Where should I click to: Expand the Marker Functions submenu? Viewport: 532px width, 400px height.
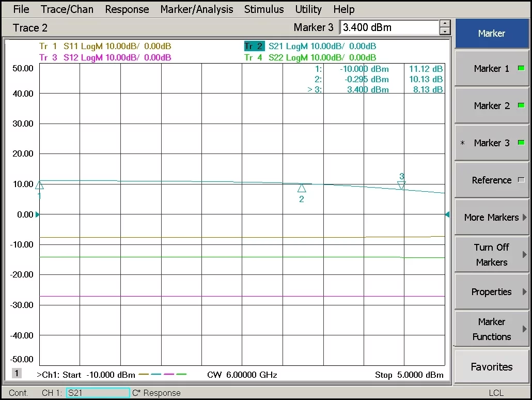click(x=492, y=329)
